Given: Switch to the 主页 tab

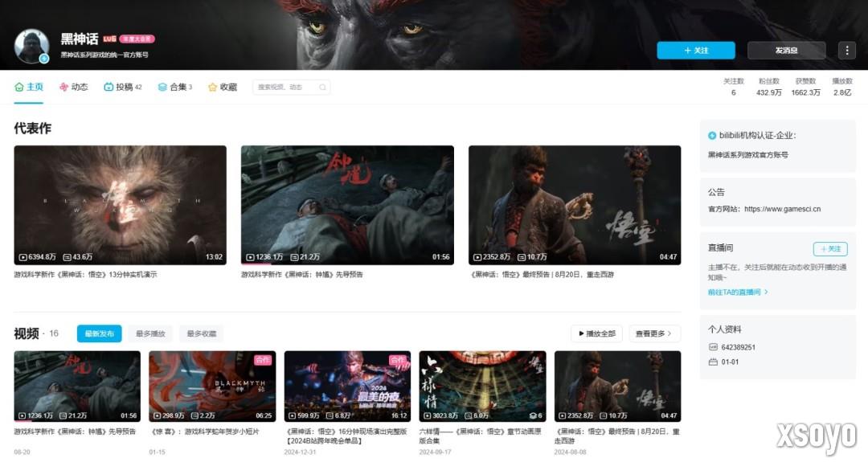Looking at the screenshot, I should (x=29, y=87).
